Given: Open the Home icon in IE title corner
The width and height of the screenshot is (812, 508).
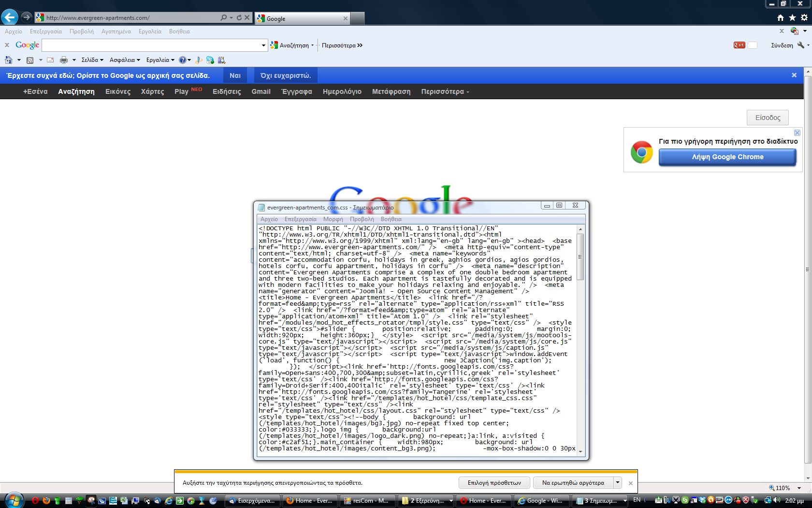Looking at the screenshot, I should pyautogui.click(x=780, y=17).
